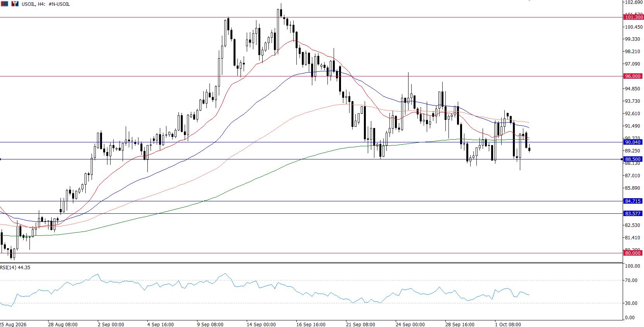The image size is (644, 327).
Task: Click the 28 Aug 08:00 time axis label
Action: pyautogui.click(x=63, y=325)
